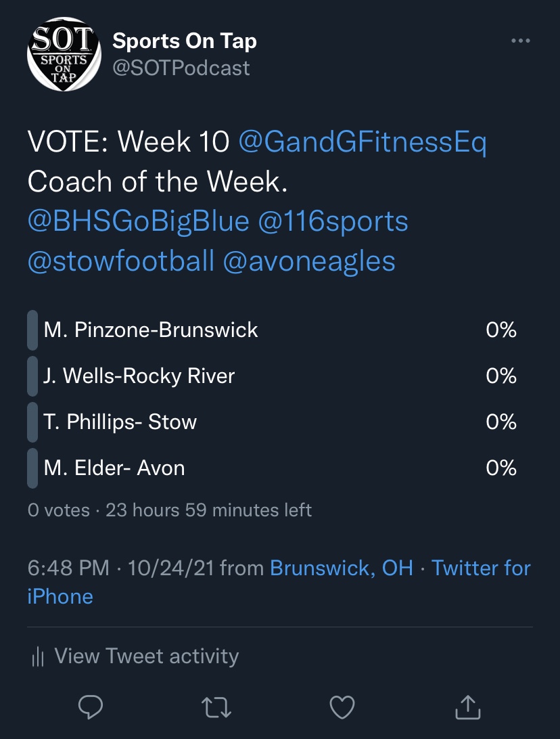Like the tweet with the heart icon
This screenshot has height=739, width=560.
point(342,707)
